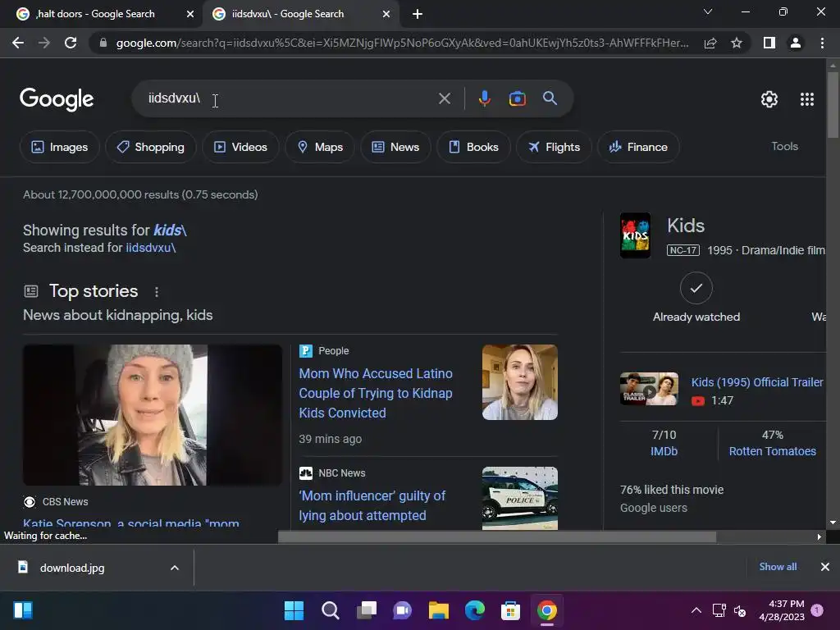
Task: Open clock showing 4:37 PM
Action: point(782,610)
